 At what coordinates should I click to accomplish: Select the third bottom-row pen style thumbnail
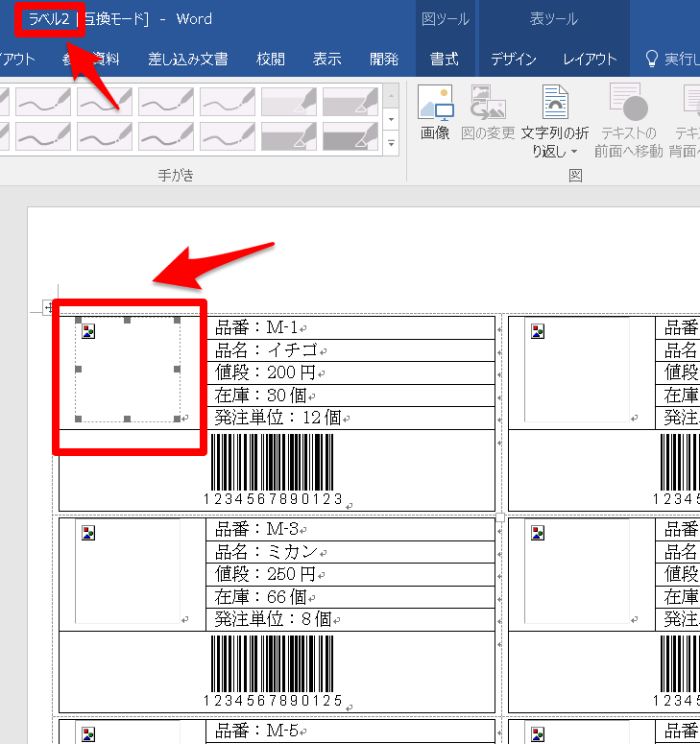pyautogui.click(x=166, y=136)
